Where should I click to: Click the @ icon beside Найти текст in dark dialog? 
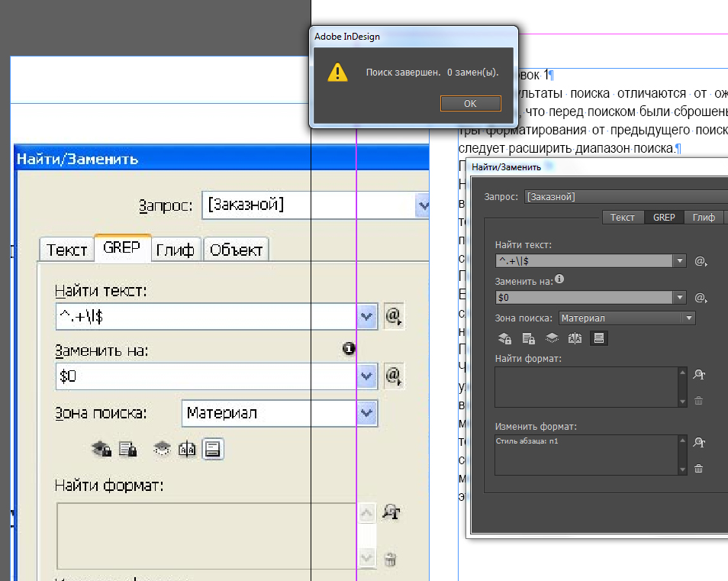pos(701,261)
